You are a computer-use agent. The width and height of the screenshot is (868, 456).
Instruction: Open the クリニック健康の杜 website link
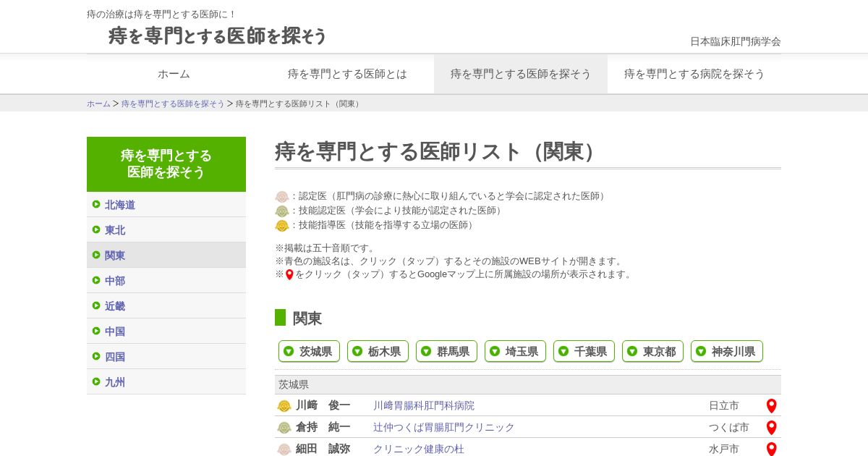click(x=419, y=449)
